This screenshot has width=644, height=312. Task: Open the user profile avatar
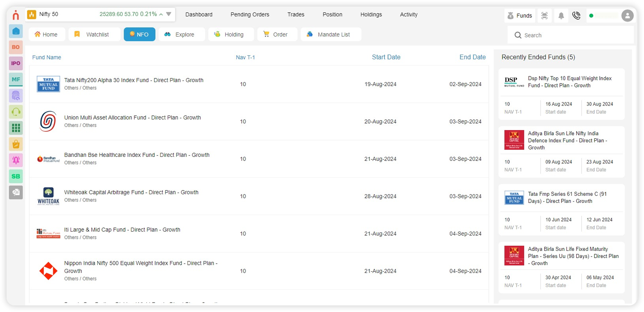[x=627, y=16]
